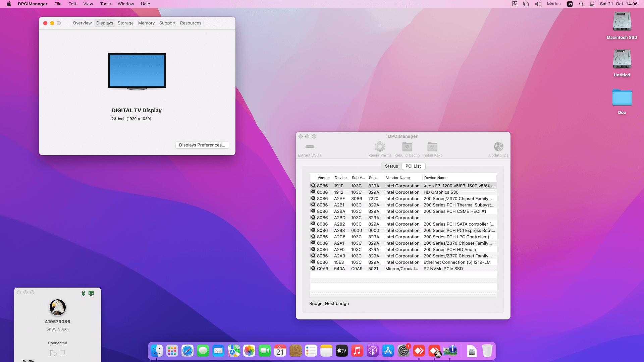Click the file transfer icon under Connected

(x=53, y=353)
